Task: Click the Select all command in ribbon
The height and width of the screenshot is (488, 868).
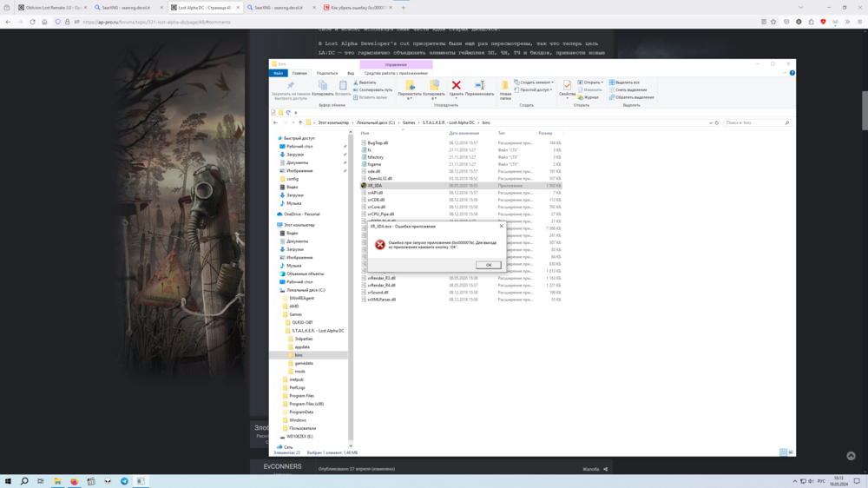Action: pyautogui.click(x=624, y=82)
